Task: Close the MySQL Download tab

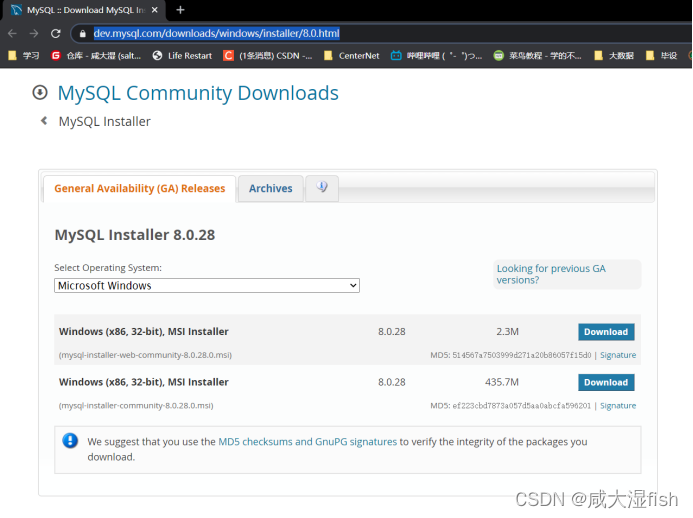Action: (155, 10)
